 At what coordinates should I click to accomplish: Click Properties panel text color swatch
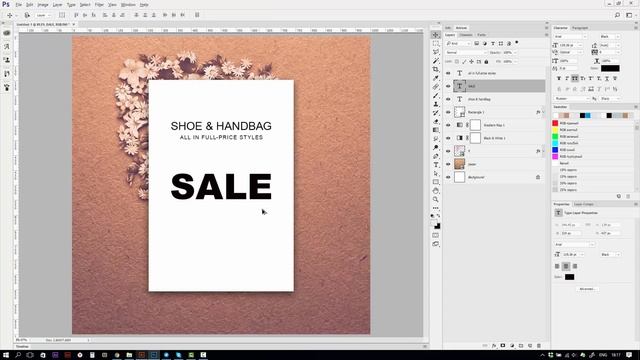pos(569,277)
